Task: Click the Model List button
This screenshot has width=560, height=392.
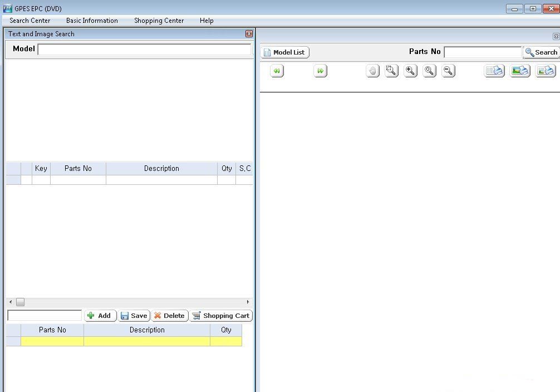Action: [x=284, y=52]
